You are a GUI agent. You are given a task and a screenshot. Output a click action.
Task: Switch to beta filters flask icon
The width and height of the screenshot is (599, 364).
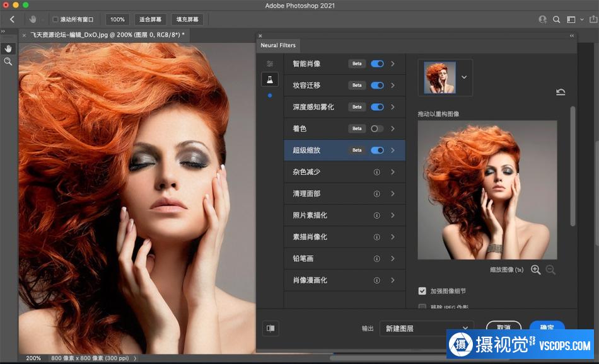click(270, 79)
